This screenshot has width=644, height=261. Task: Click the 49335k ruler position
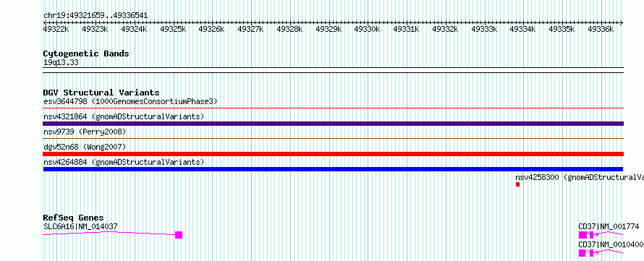[562, 29]
